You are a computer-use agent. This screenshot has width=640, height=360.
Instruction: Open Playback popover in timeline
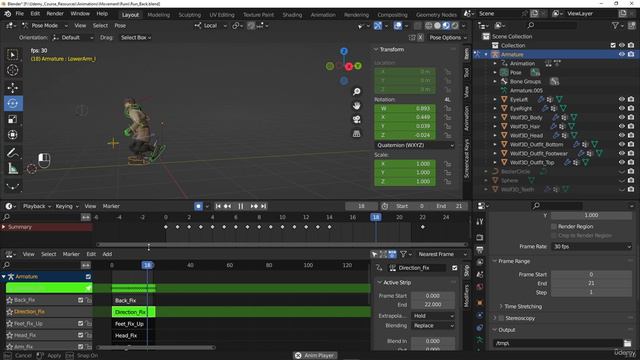click(x=37, y=206)
